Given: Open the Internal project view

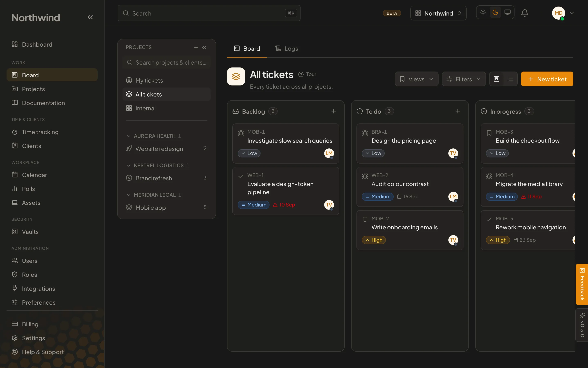Looking at the screenshot, I should [x=166, y=108].
